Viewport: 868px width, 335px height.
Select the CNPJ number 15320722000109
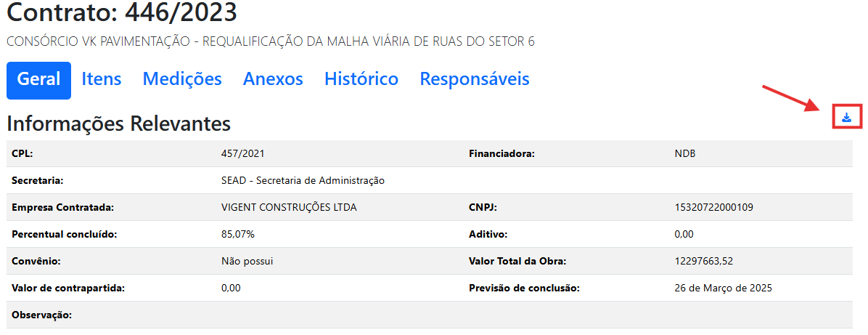[713, 208]
